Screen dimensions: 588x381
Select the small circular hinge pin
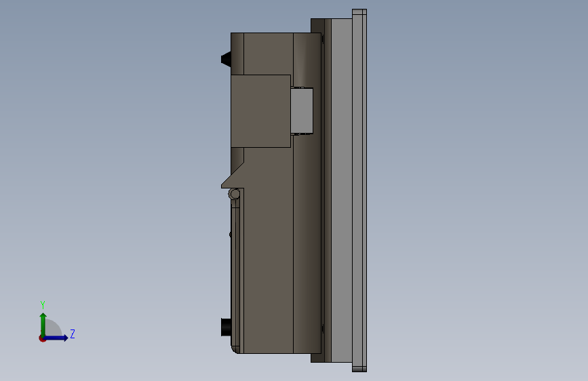click(x=235, y=195)
